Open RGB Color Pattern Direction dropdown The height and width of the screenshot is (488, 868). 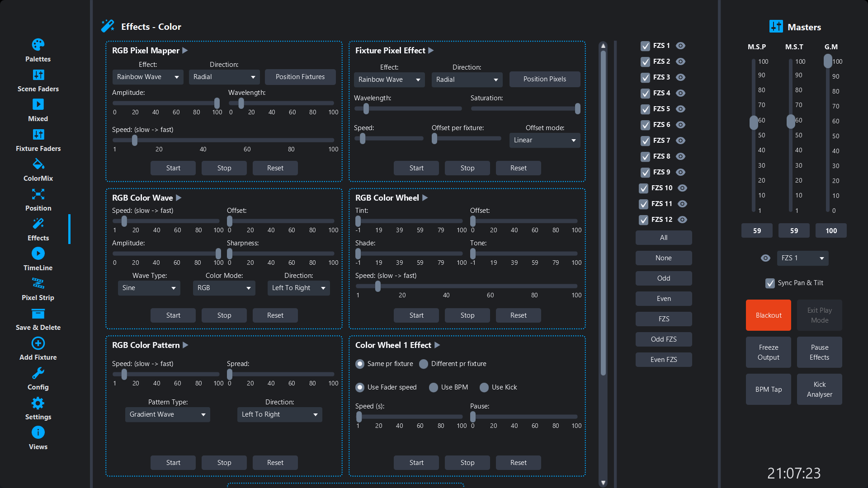(279, 414)
